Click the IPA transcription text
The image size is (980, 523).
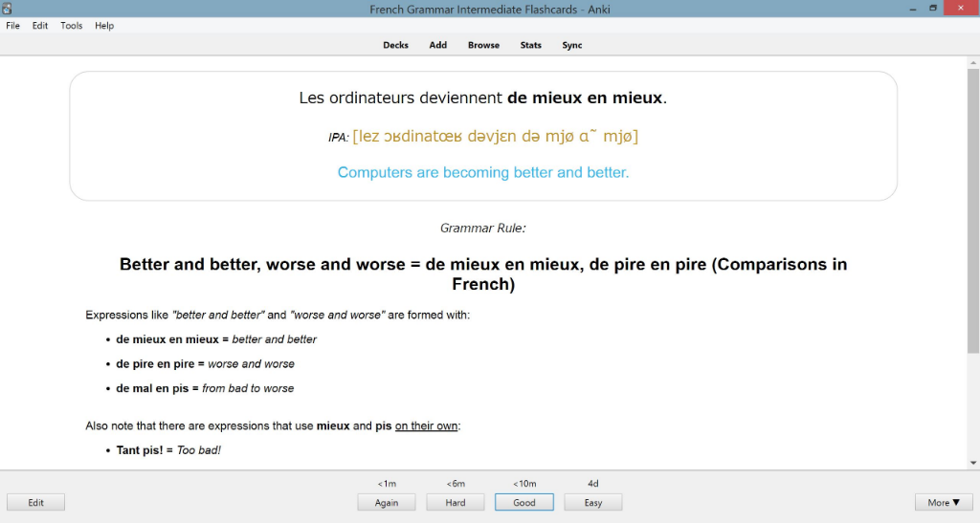495,136
